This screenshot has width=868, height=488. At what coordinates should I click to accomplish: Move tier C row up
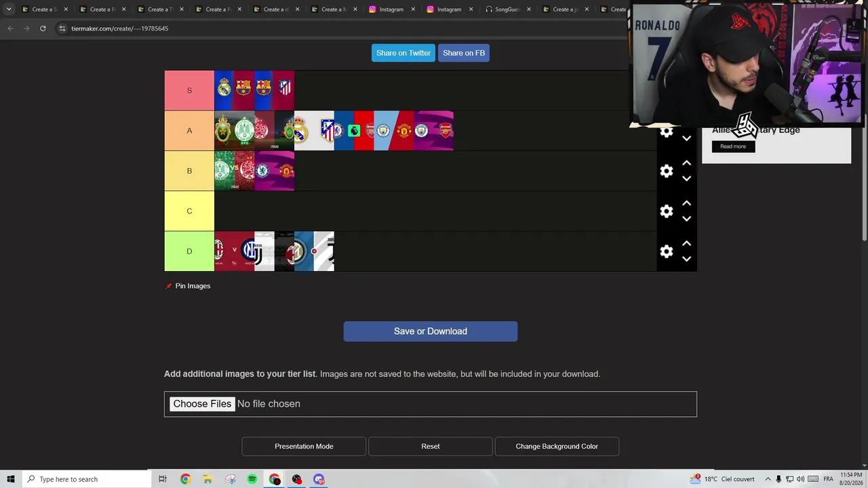coord(686,203)
